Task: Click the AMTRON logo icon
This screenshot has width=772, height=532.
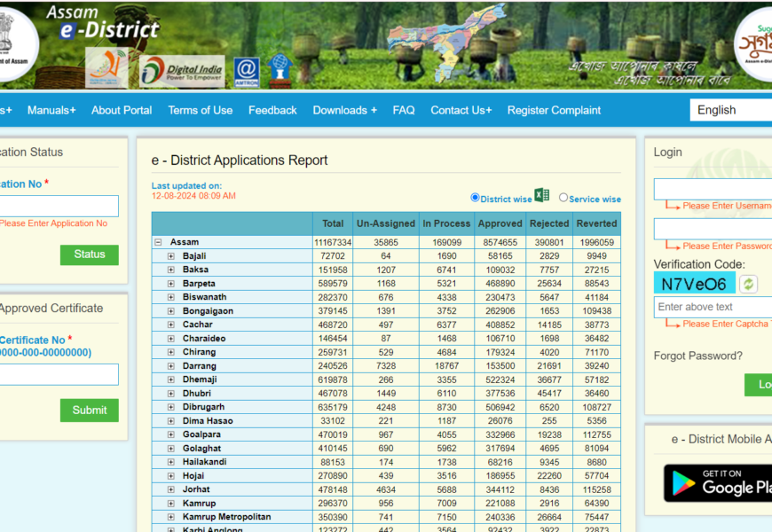Action: (247, 71)
